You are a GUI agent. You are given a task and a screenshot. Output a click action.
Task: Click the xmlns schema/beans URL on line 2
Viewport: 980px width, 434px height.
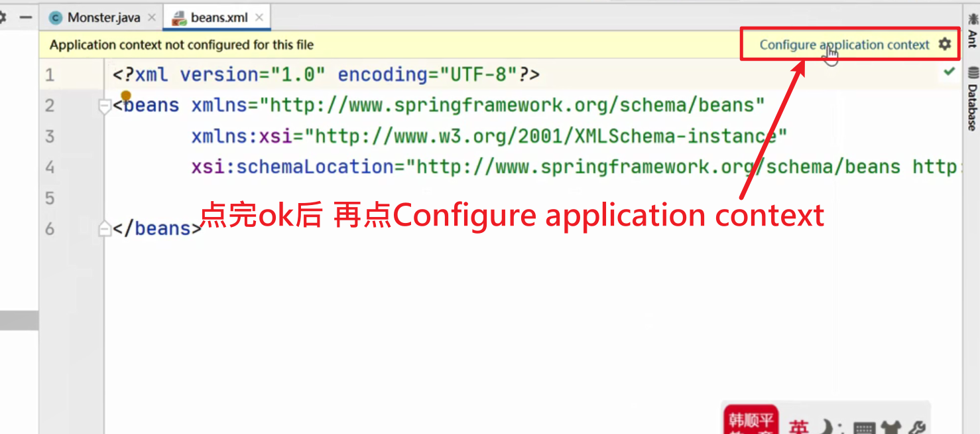pyautogui.click(x=512, y=106)
